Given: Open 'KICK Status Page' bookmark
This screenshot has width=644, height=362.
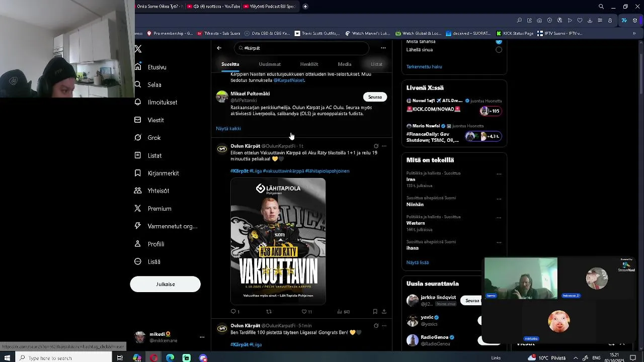Looking at the screenshot, I should (515, 34).
